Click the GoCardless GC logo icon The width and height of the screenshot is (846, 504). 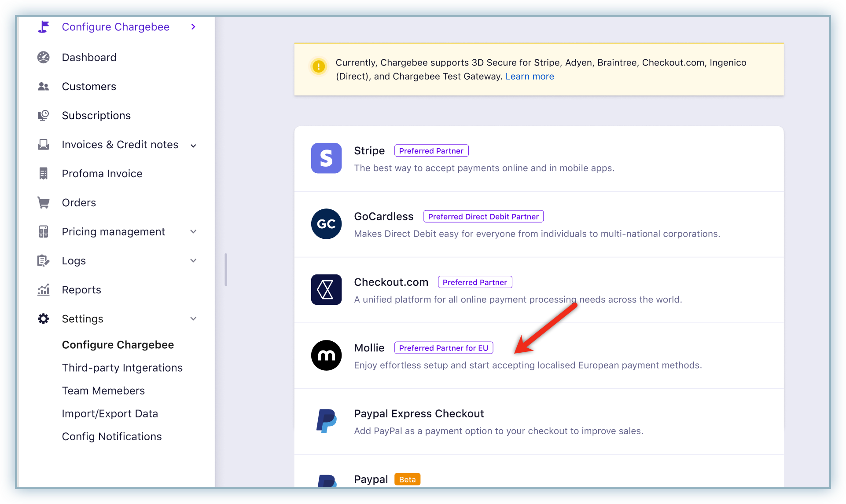[x=326, y=224]
